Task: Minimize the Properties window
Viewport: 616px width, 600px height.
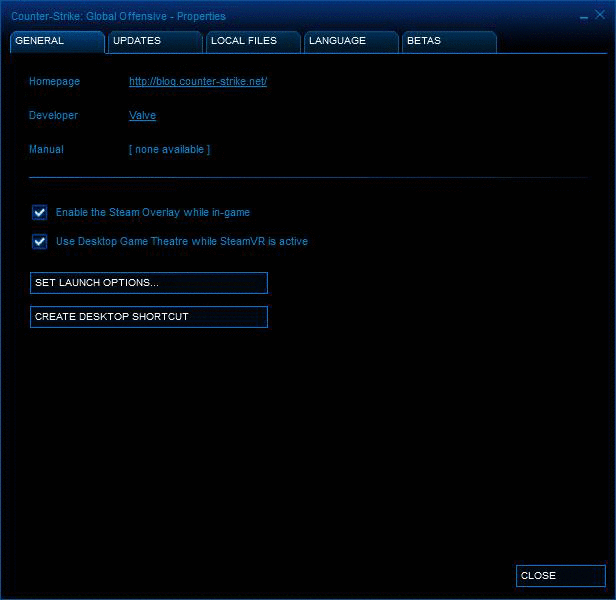Action: tap(584, 17)
